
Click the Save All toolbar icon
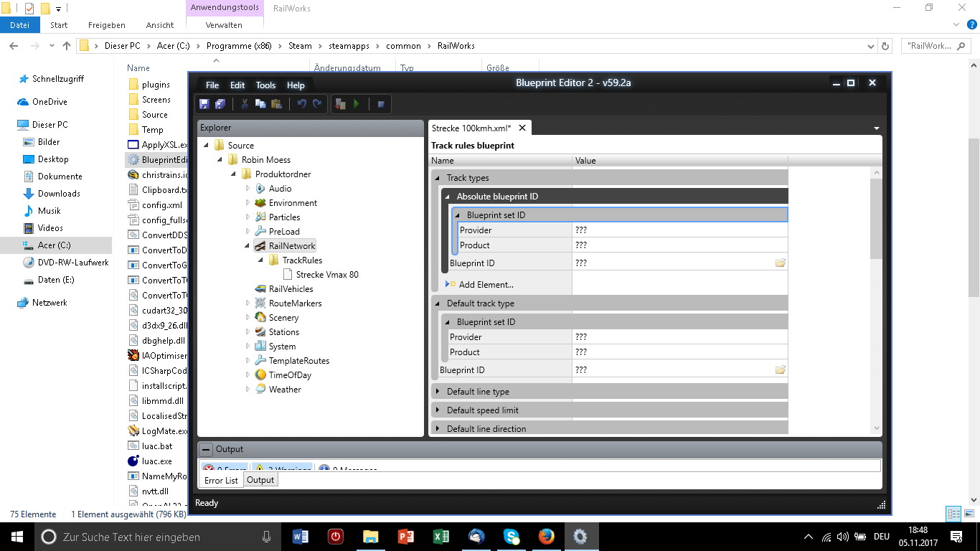click(x=220, y=104)
